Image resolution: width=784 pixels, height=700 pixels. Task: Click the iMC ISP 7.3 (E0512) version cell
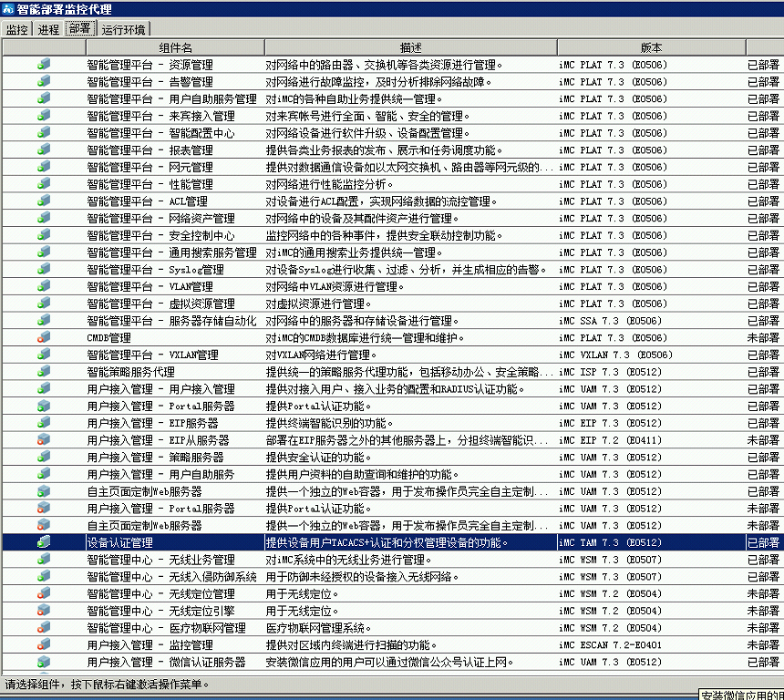610,372
